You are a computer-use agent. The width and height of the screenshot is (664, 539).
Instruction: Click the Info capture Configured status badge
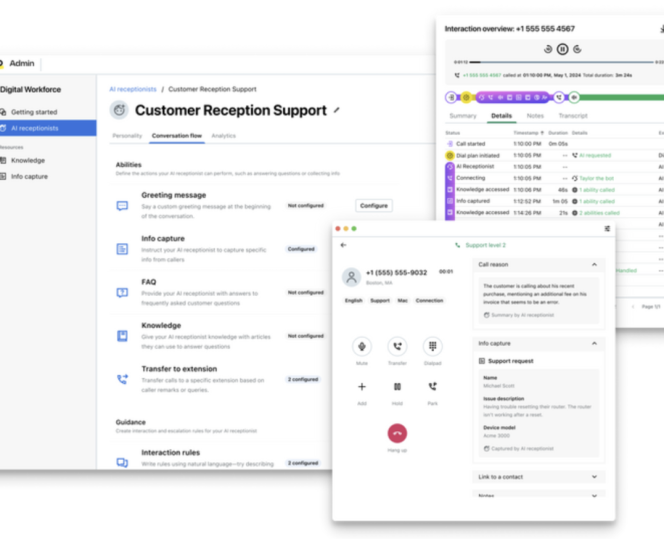point(301,249)
